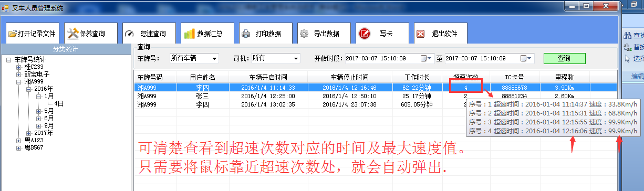The image size is (644, 191).
Task: Open record file via folder icon
Action: pos(13,34)
